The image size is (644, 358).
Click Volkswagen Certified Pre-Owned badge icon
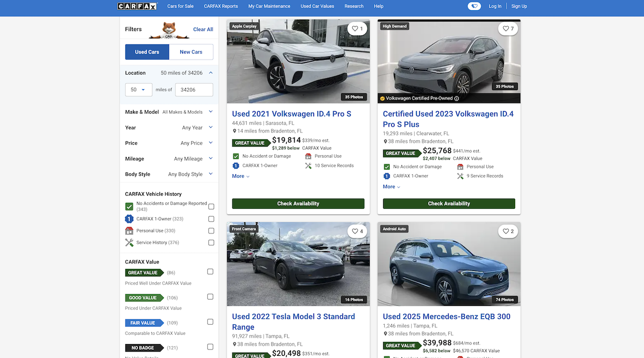pos(383,99)
